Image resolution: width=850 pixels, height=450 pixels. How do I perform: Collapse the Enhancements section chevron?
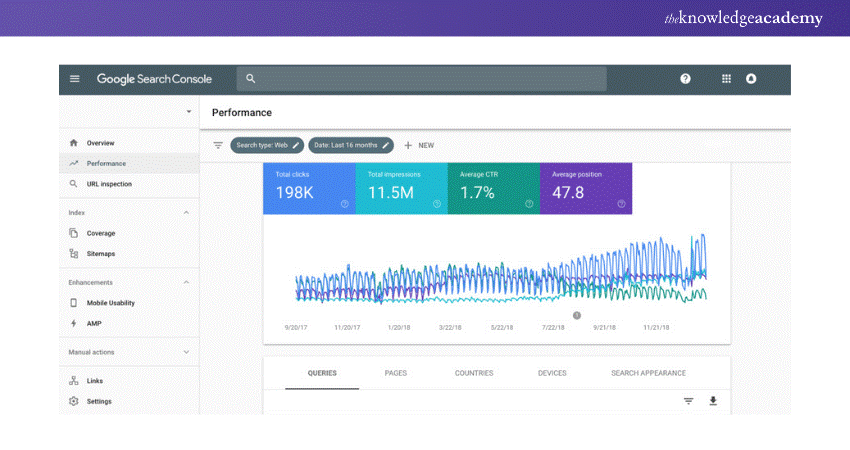[x=186, y=282]
